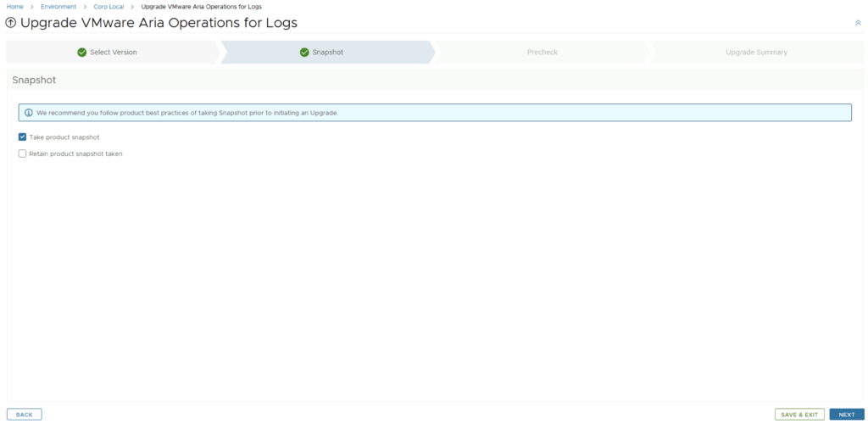
Task: Uncheck the Take product snapshot checkbox
Action: pyautogui.click(x=23, y=137)
